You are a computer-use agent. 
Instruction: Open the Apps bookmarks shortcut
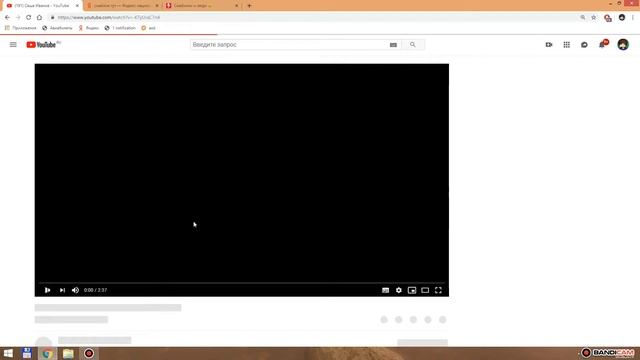coord(20,28)
